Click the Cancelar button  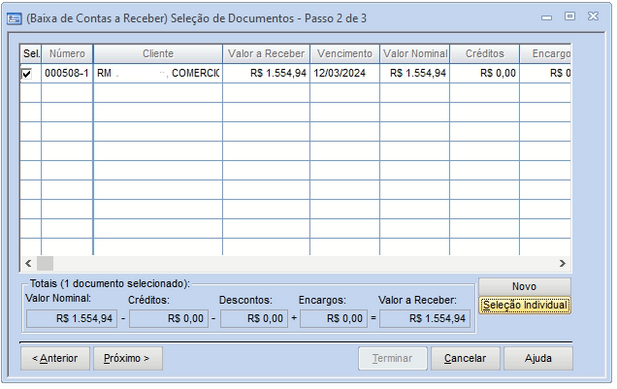point(465,358)
